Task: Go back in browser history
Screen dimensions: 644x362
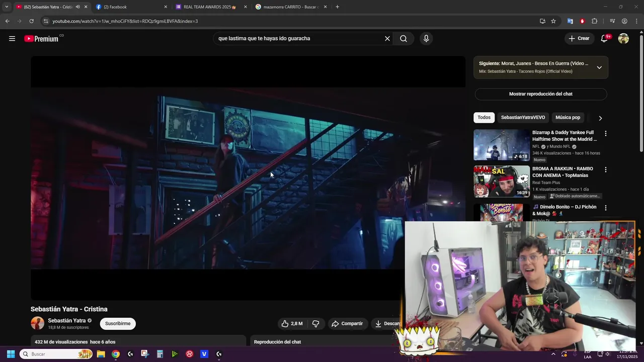Action: point(7,21)
